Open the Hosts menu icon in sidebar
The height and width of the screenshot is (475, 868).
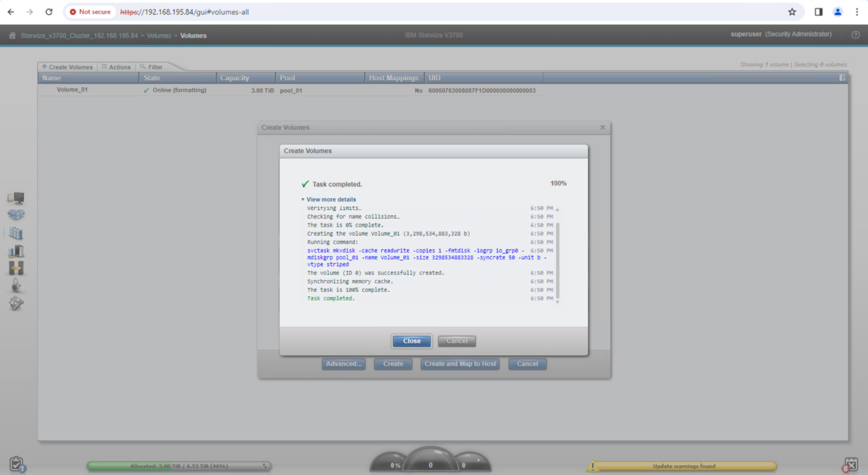(x=16, y=251)
